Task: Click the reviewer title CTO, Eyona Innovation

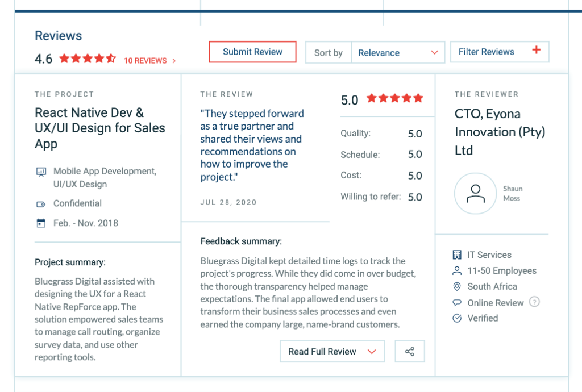Action: point(500,132)
